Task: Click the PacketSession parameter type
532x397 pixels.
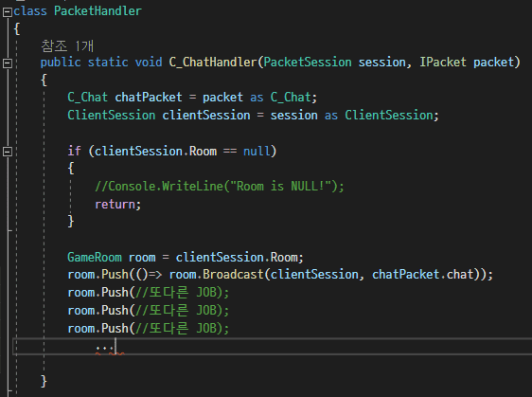Action: click(308, 63)
